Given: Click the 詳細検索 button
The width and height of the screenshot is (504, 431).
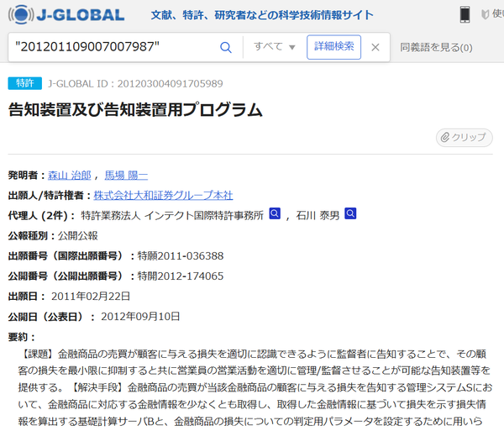Looking at the screenshot, I should (333, 47).
